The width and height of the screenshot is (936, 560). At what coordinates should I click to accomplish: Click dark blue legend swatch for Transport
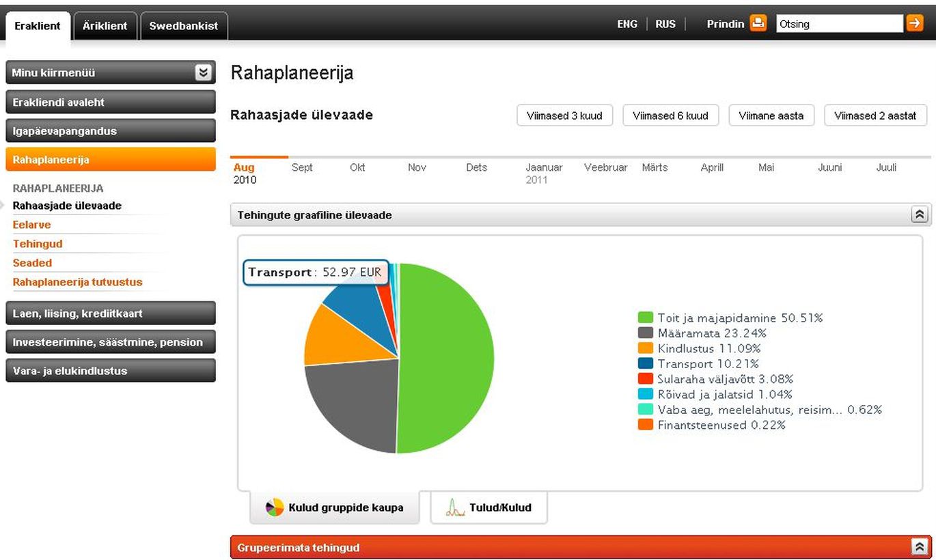tap(646, 363)
